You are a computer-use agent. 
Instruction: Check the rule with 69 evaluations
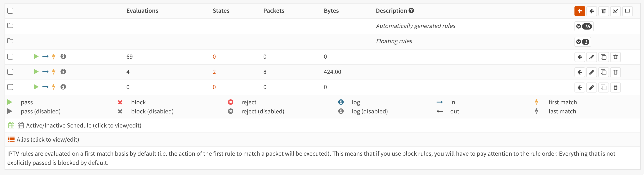click(10, 57)
